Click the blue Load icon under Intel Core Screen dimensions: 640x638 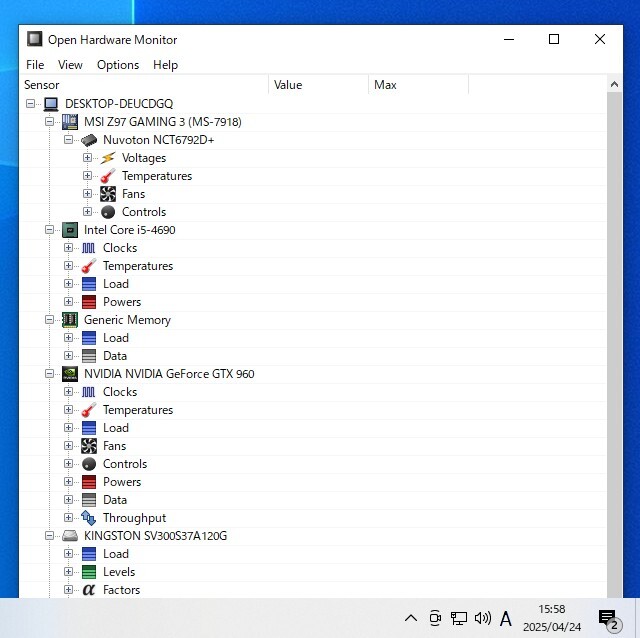(89, 284)
